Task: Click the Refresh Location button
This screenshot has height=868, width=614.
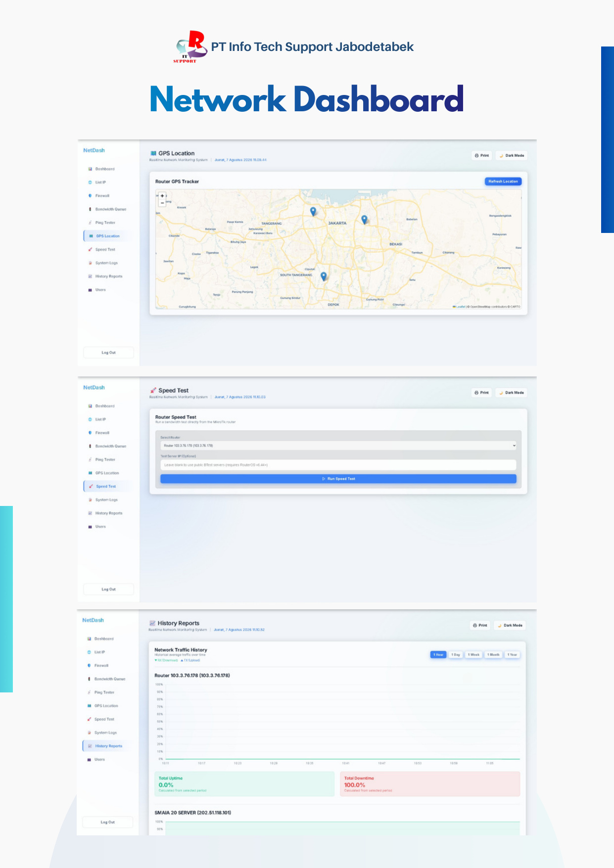Action: point(503,182)
